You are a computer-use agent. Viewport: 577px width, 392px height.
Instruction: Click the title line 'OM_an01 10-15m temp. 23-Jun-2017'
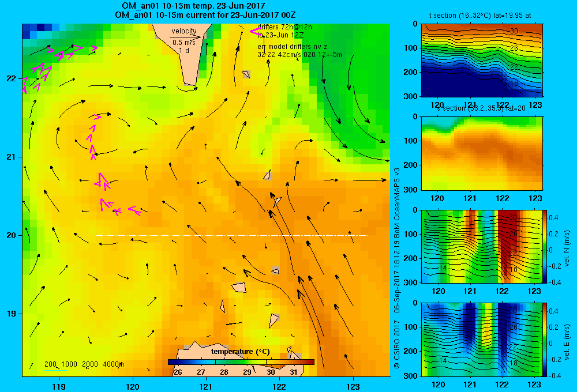pos(193,6)
